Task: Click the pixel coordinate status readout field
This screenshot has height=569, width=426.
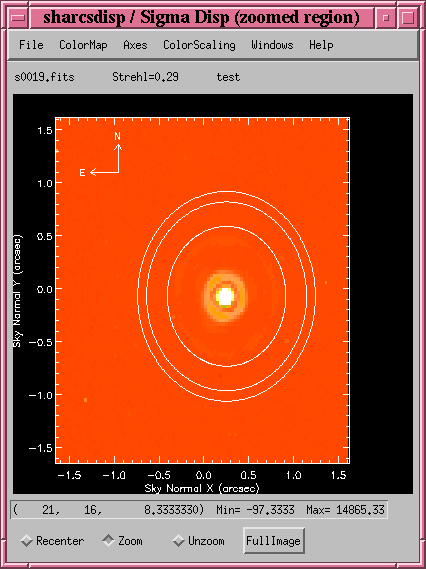Action: pos(199,510)
